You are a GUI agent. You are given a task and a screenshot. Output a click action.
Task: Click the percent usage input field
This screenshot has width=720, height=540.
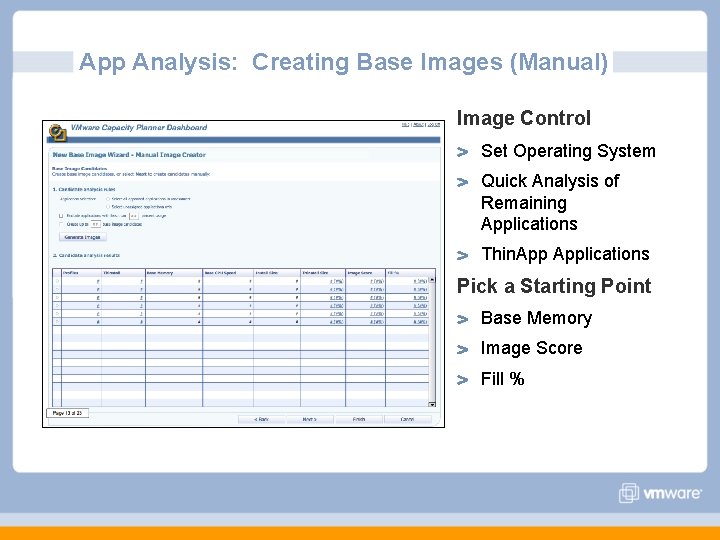coord(134,215)
